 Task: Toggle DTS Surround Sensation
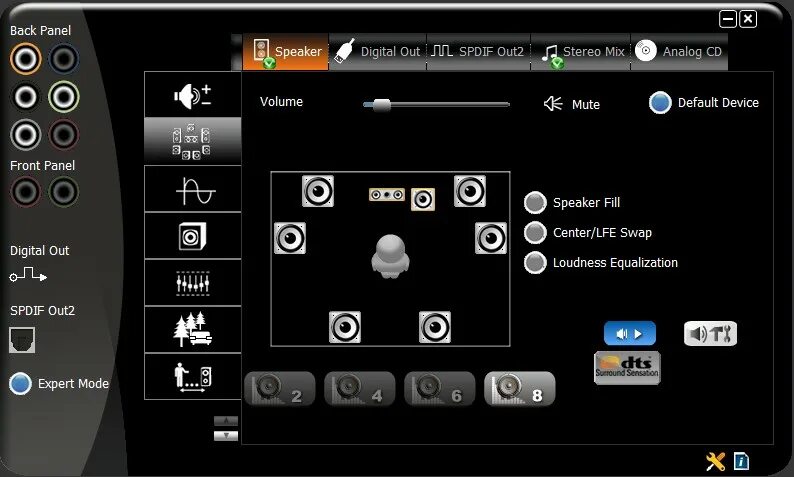click(x=627, y=368)
